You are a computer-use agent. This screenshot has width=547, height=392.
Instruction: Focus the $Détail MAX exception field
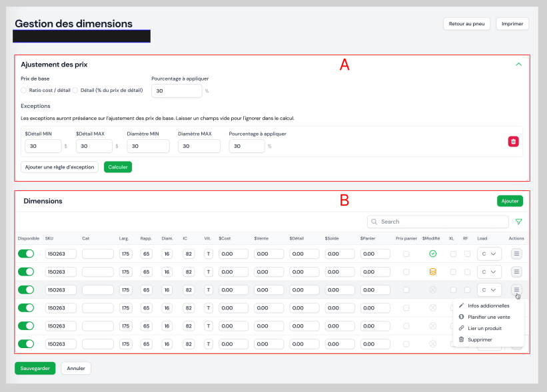tap(94, 146)
